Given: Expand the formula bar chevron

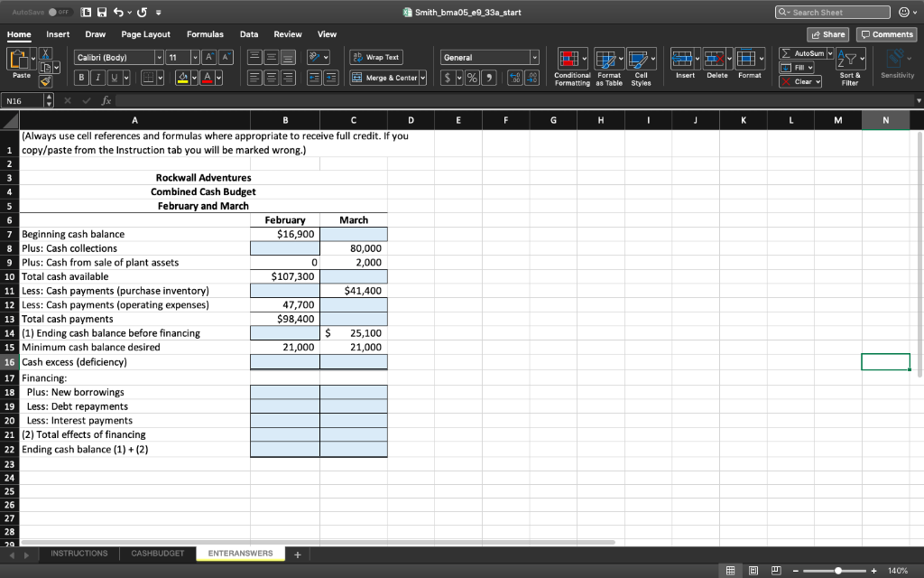Looking at the screenshot, I should [x=918, y=101].
